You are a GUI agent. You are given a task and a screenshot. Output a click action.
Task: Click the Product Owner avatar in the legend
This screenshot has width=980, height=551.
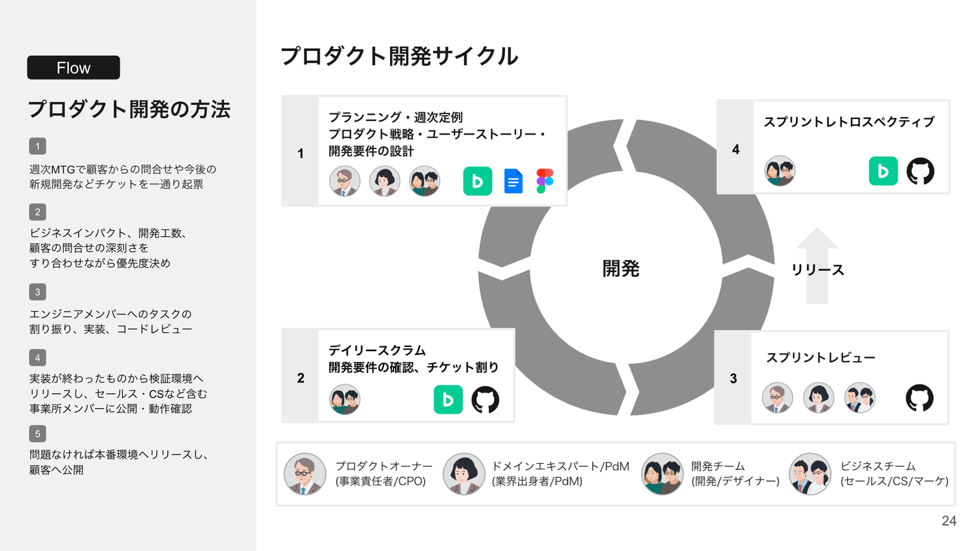[305, 474]
